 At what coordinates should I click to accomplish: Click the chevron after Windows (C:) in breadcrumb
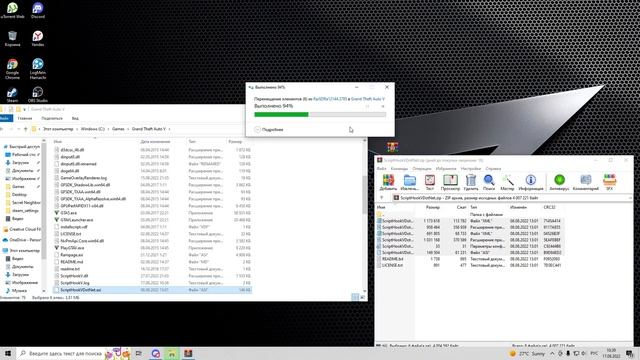[108, 129]
